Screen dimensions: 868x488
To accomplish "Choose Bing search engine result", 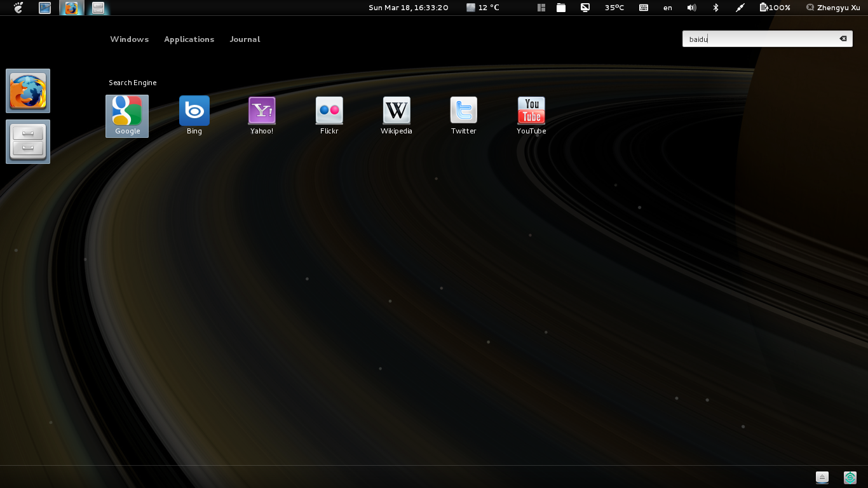I will click(194, 116).
